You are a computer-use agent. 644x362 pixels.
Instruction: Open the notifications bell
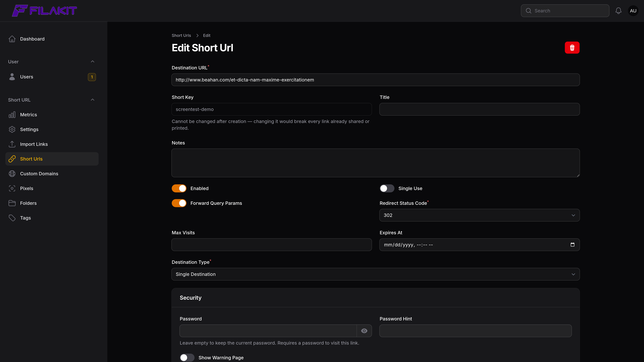(619, 11)
